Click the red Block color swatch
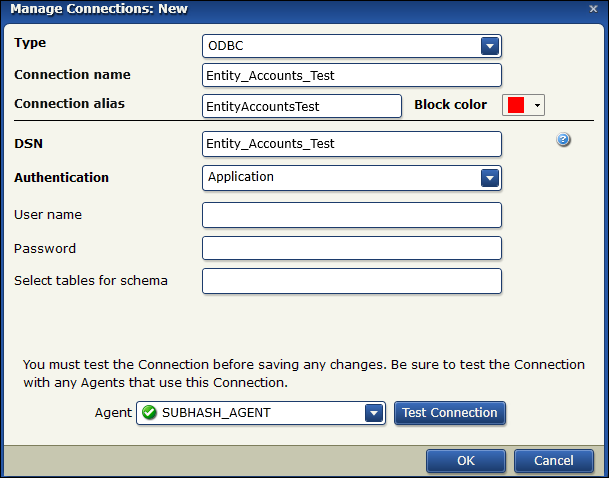The width and height of the screenshot is (609, 478). pos(517,106)
